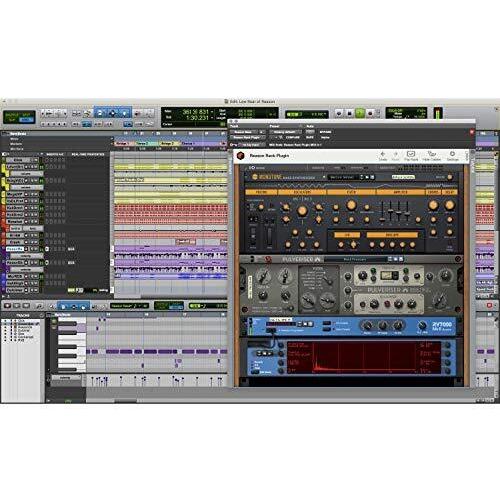
Task: Toggle the red plugin target button
Action: [472, 132]
